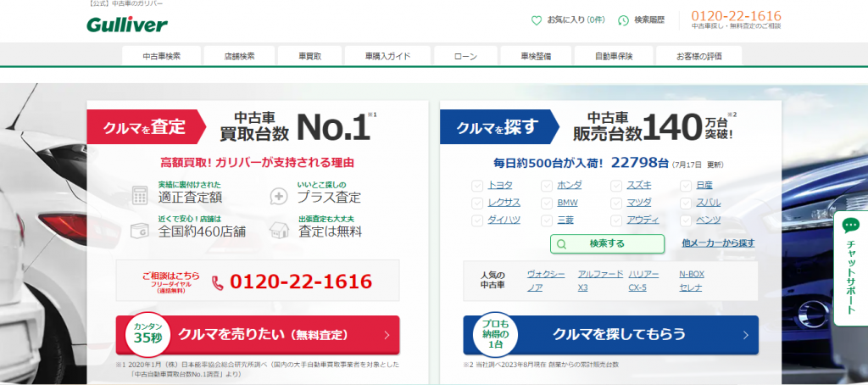Viewport: 868px width, 385px height.
Task: Check the ベンツ checkbox
Action: click(686, 220)
